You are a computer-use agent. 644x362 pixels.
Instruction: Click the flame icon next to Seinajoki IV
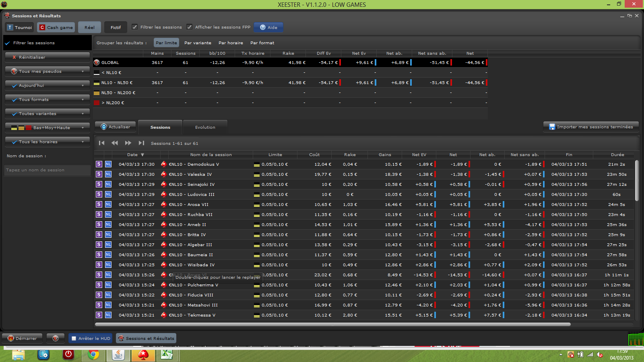click(163, 184)
